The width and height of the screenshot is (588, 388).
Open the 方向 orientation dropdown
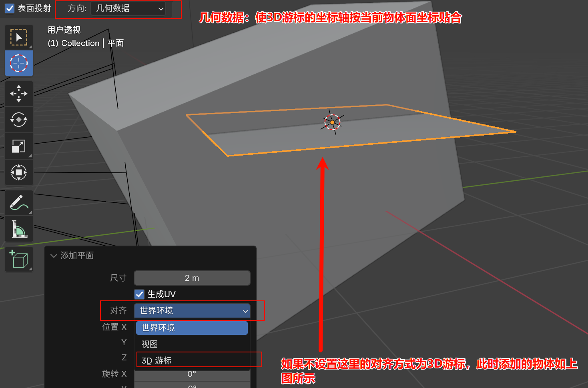128,9
